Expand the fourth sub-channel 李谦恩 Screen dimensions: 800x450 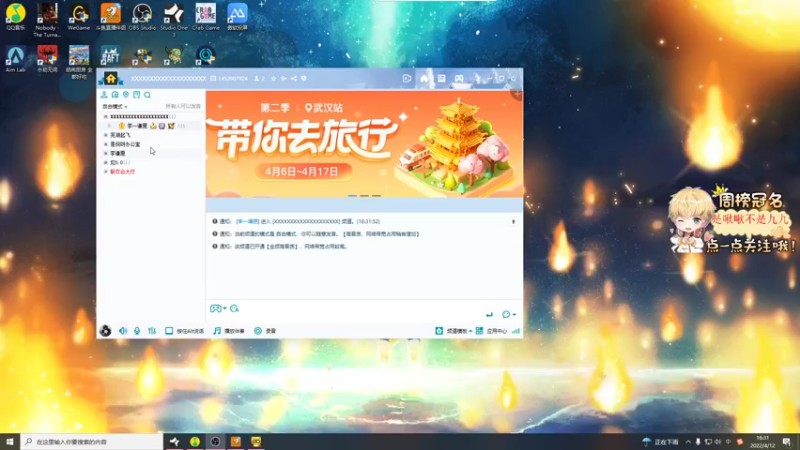pyautogui.click(x=106, y=153)
